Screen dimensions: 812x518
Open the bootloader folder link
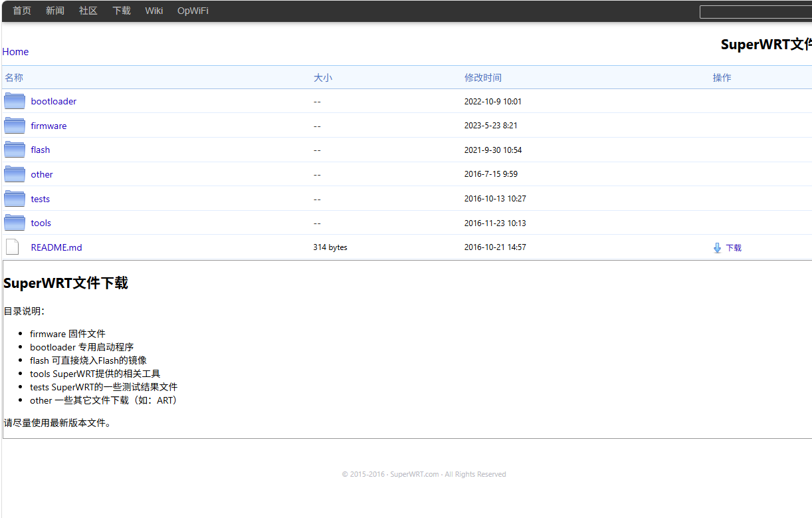(54, 101)
